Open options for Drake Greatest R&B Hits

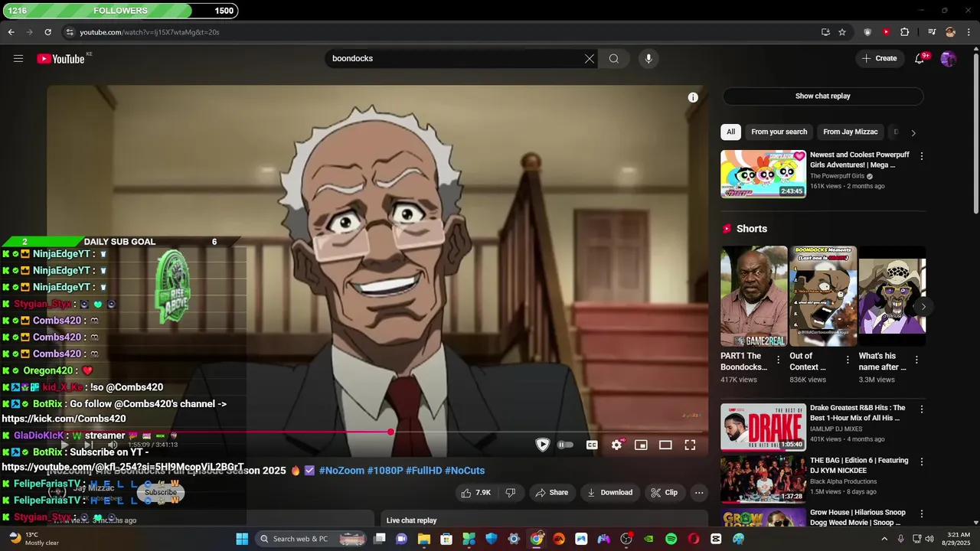922,409
